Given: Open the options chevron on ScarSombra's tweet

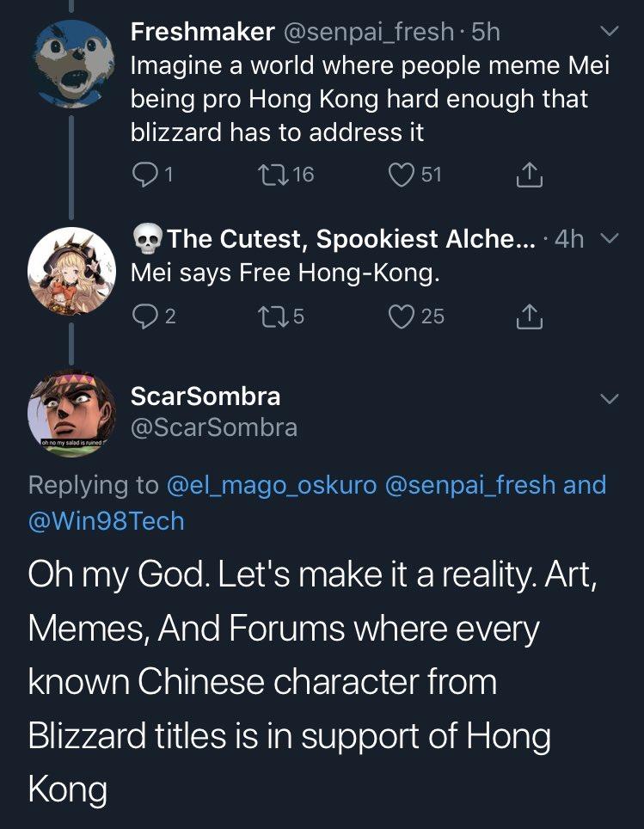Looking at the screenshot, I should pos(610,398).
